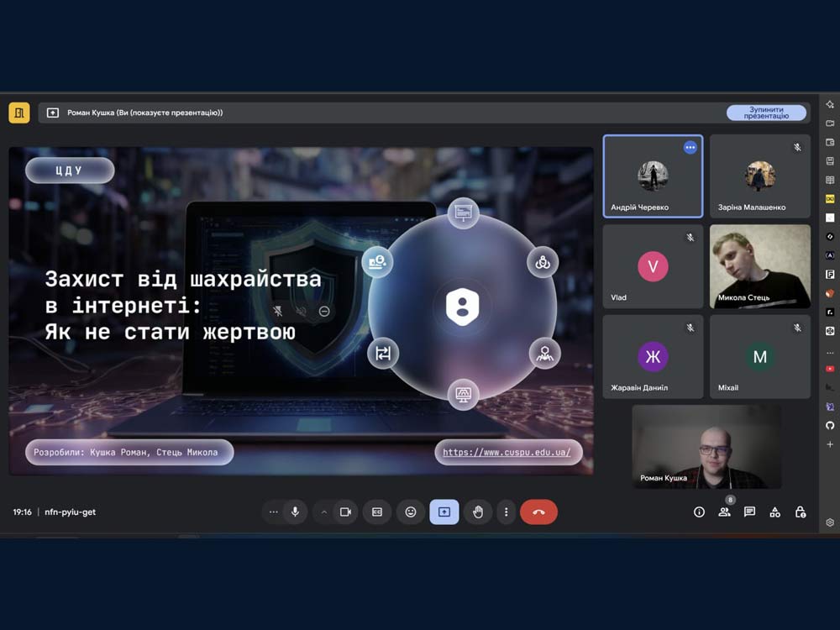Image resolution: width=840 pixels, height=630 pixels.
Task: Toggle closed captions button
Action: point(377,512)
